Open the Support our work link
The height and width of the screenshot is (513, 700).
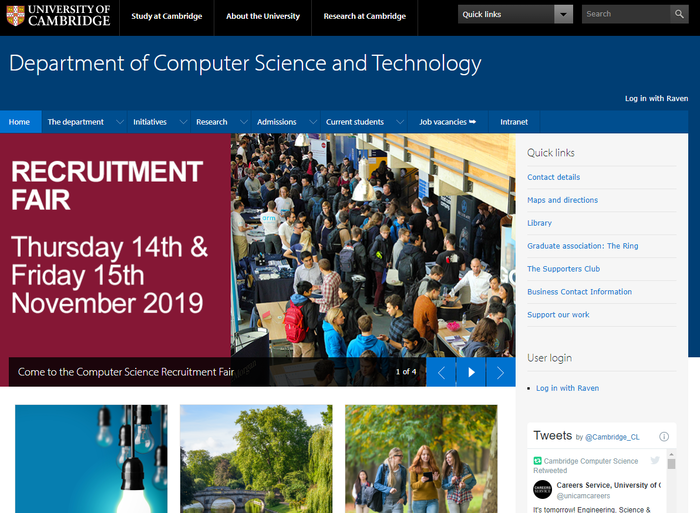tap(558, 315)
